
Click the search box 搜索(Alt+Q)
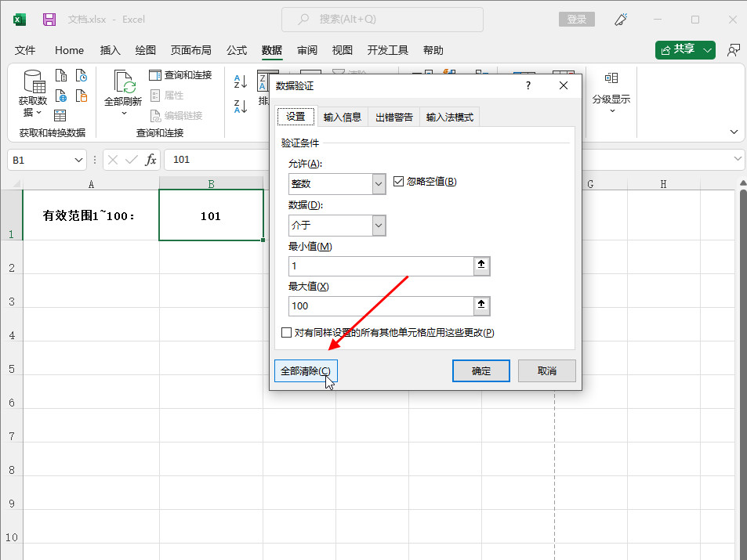(x=383, y=20)
